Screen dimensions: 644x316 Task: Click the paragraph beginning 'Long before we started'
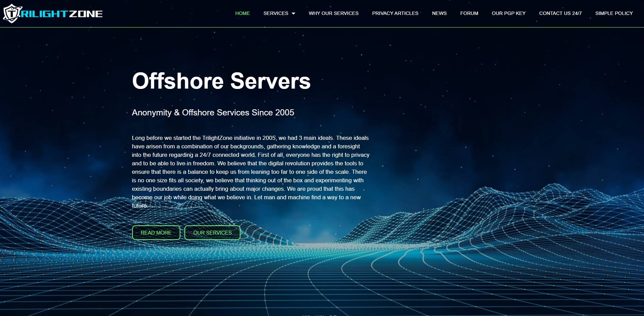click(251, 172)
